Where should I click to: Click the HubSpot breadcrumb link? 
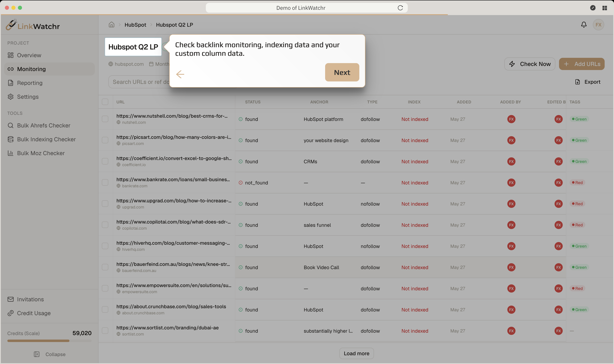coord(135,25)
